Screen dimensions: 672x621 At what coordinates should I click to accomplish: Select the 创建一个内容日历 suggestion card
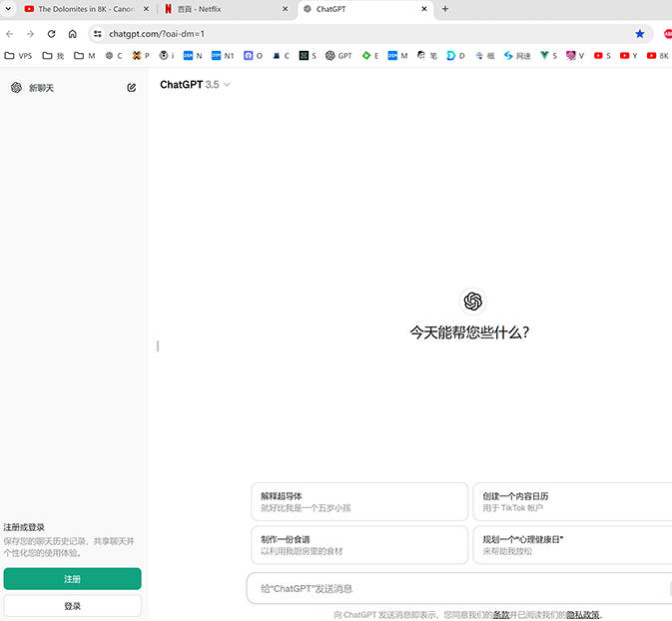(572, 502)
